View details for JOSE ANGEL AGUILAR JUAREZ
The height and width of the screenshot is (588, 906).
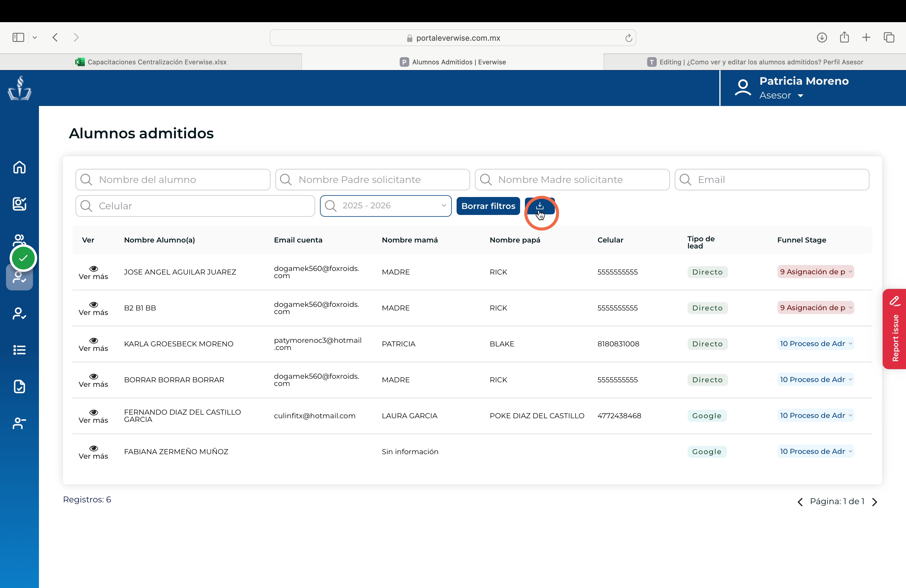click(93, 272)
